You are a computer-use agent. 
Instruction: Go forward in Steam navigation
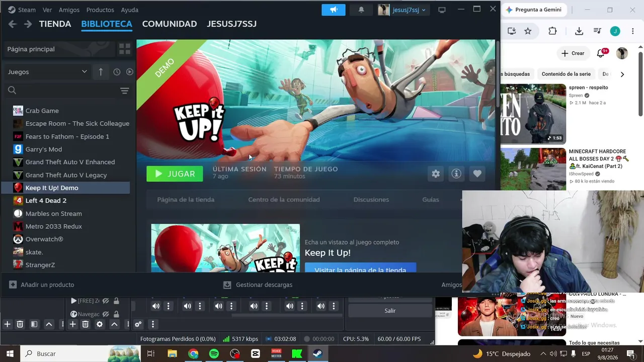[28, 24]
